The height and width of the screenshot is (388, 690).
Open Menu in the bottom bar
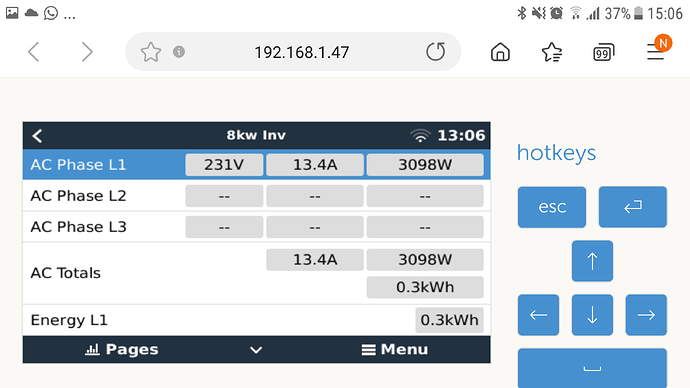coord(395,349)
